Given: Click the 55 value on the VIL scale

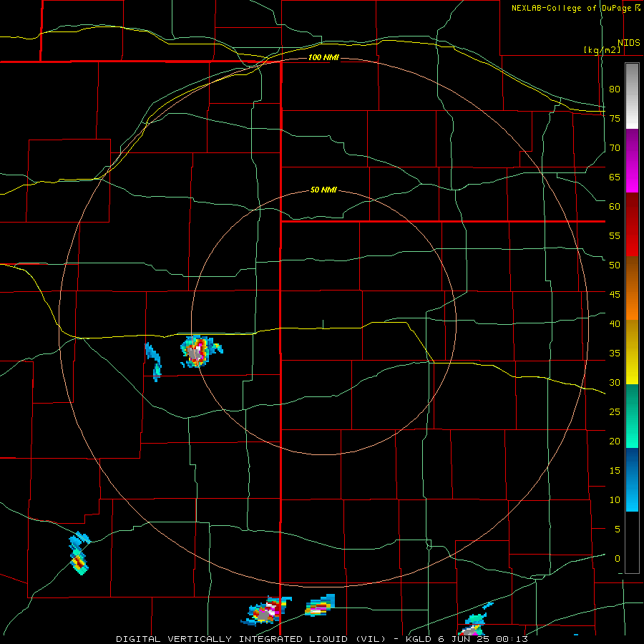Looking at the screenshot, I should point(615,235).
